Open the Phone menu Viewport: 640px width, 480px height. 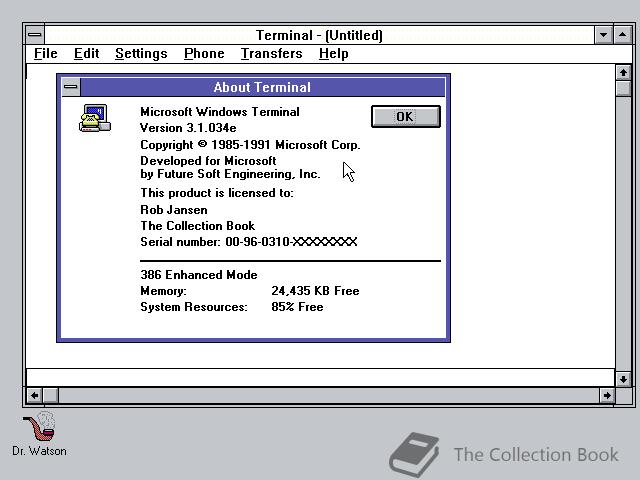[x=204, y=53]
